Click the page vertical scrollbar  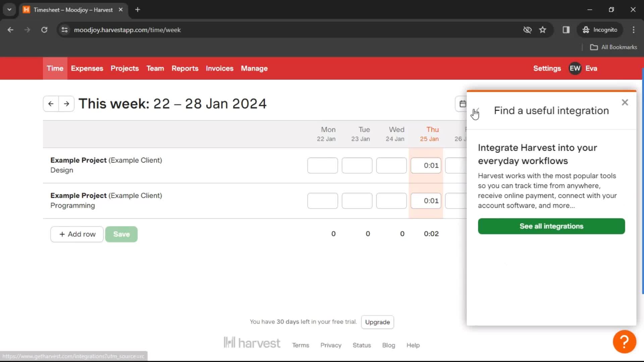pos(642,181)
